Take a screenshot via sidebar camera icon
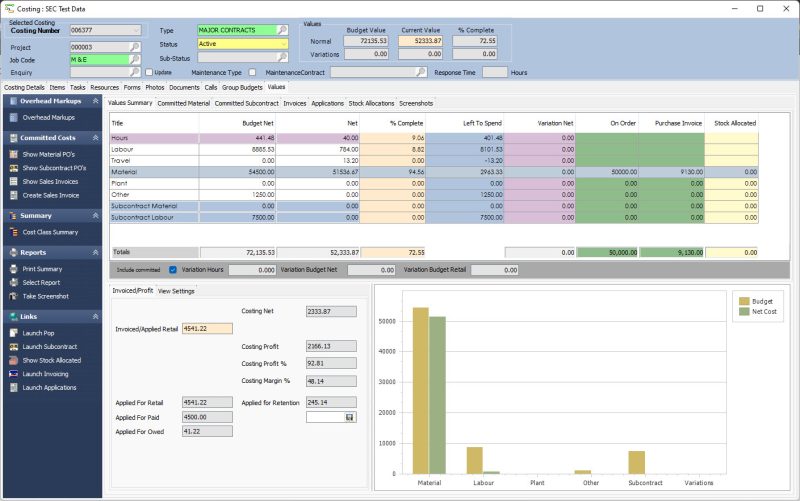Viewport: 800px width, 501px height. point(12,297)
